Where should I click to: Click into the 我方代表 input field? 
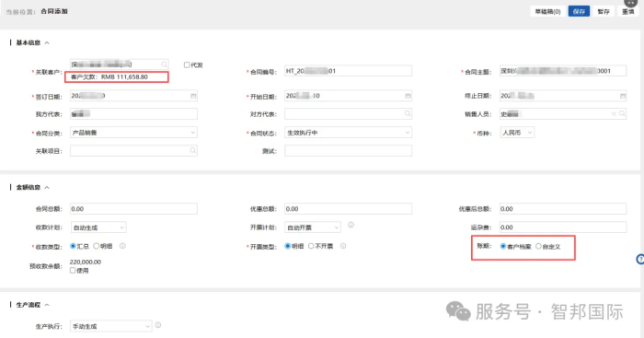(133, 114)
